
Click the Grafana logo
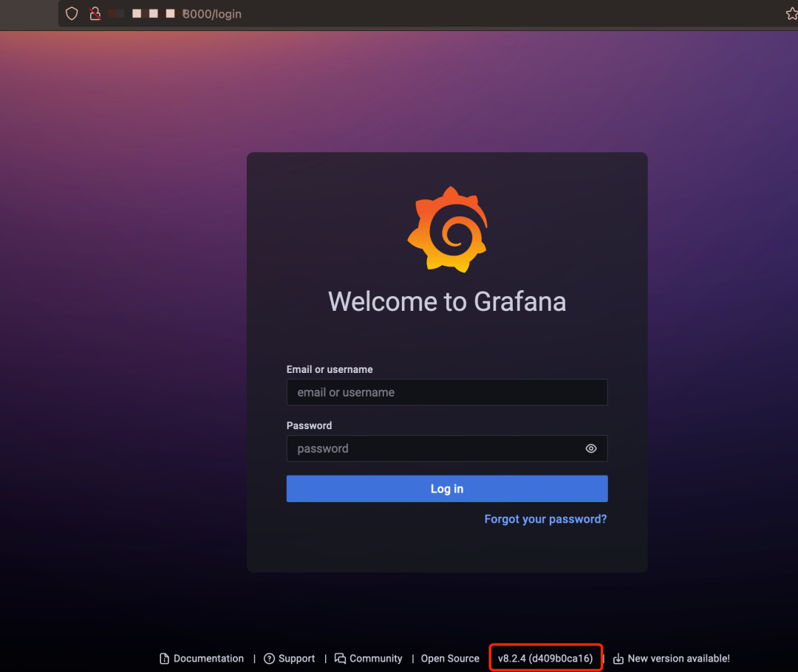click(x=447, y=230)
